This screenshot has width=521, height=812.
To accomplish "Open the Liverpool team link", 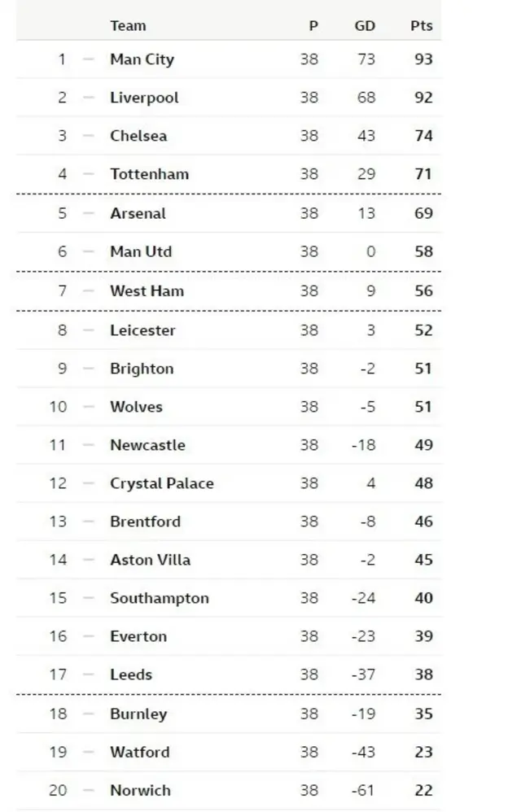I will coord(144,98).
